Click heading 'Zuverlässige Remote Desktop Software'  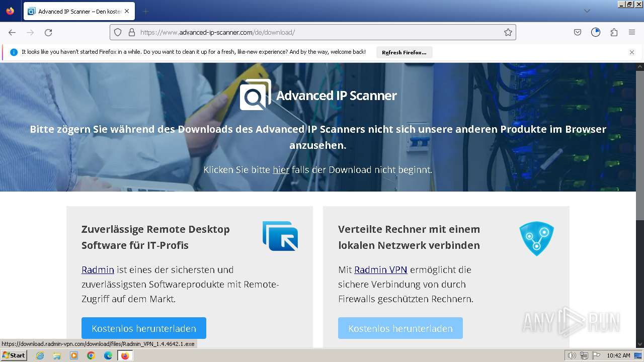(155, 237)
